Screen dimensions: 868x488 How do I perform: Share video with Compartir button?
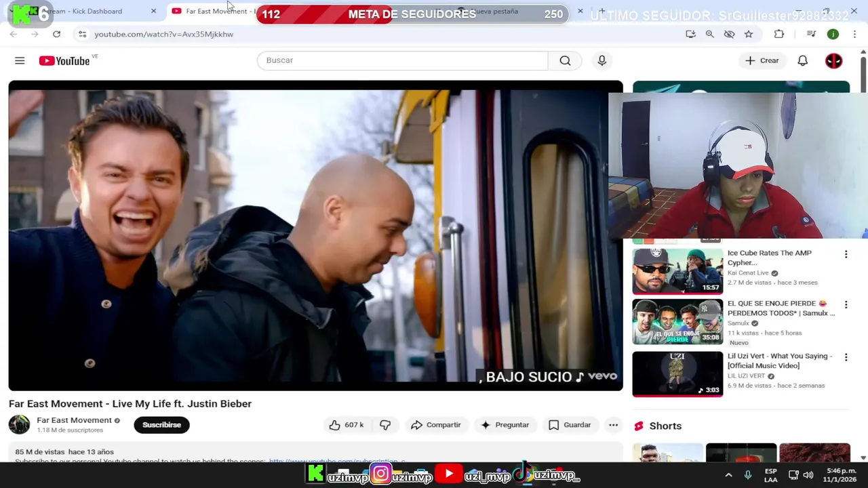click(x=436, y=425)
